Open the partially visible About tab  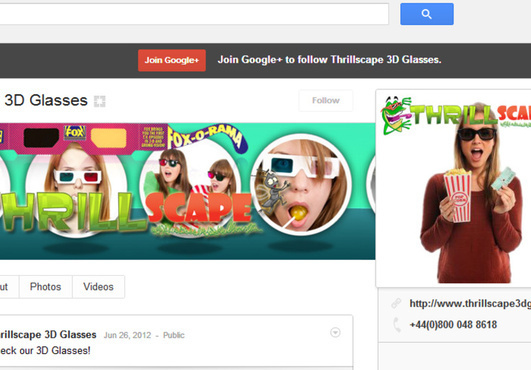(9, 287)
